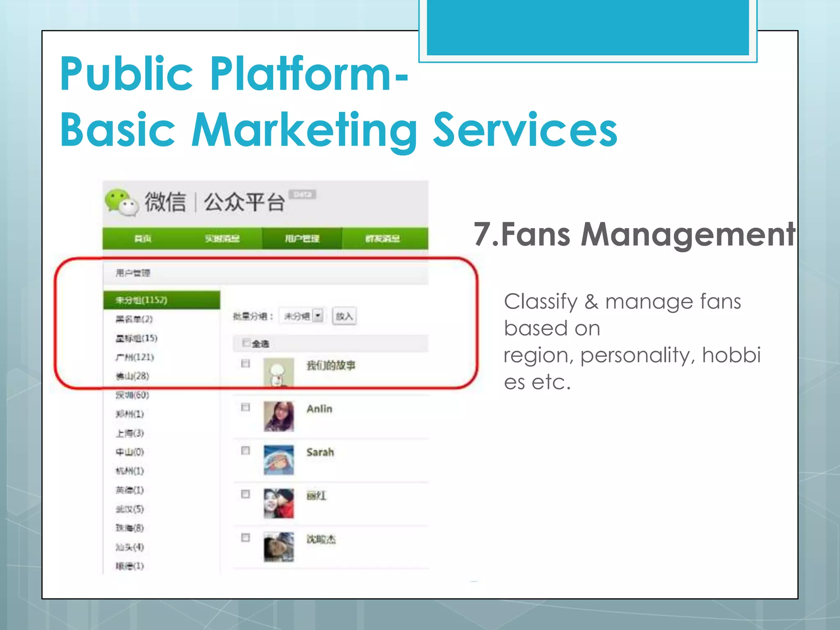Viewport: 840px width, 630px height.
Task: Open the 上海(3) group
Action: [130, 433]
